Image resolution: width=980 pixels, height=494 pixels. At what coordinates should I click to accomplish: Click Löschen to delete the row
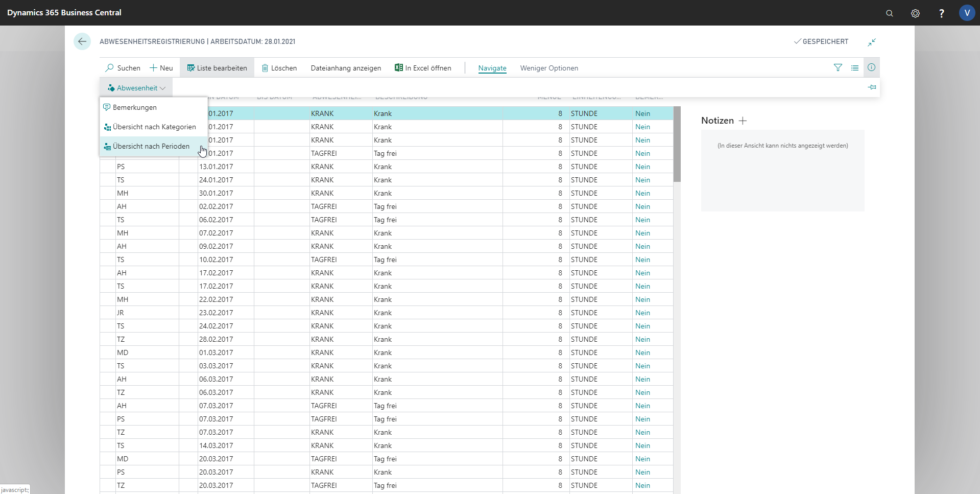coord(279,68)
